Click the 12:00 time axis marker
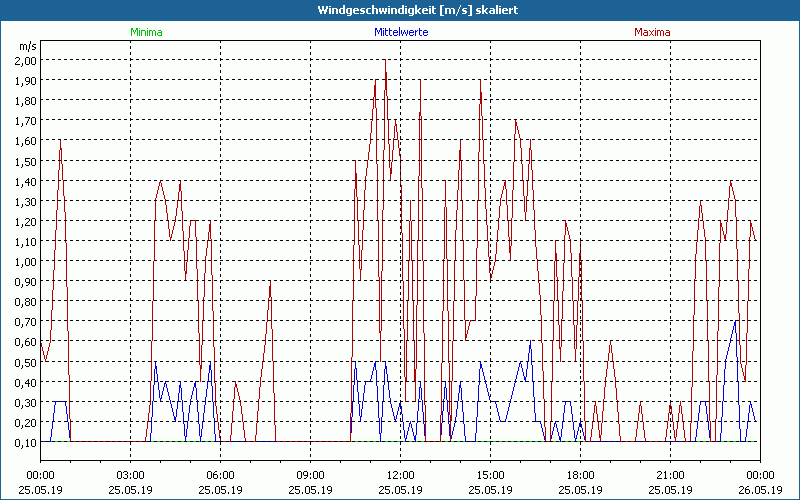Image resolution: width=800 pixels, height=500 pixels. pos(400,474)
